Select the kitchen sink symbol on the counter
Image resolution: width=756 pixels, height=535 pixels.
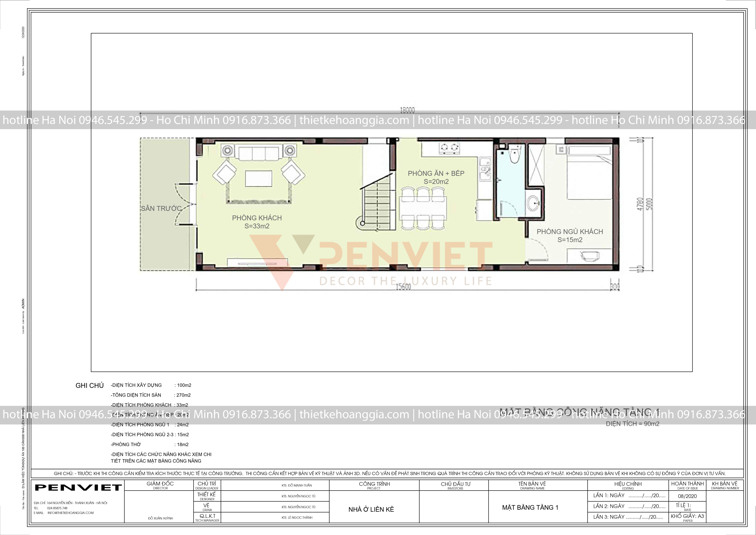click(x=485, y=169)
